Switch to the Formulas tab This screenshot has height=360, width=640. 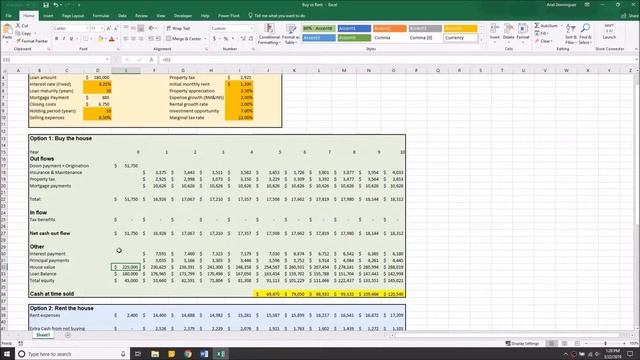[x=101, y=16]
